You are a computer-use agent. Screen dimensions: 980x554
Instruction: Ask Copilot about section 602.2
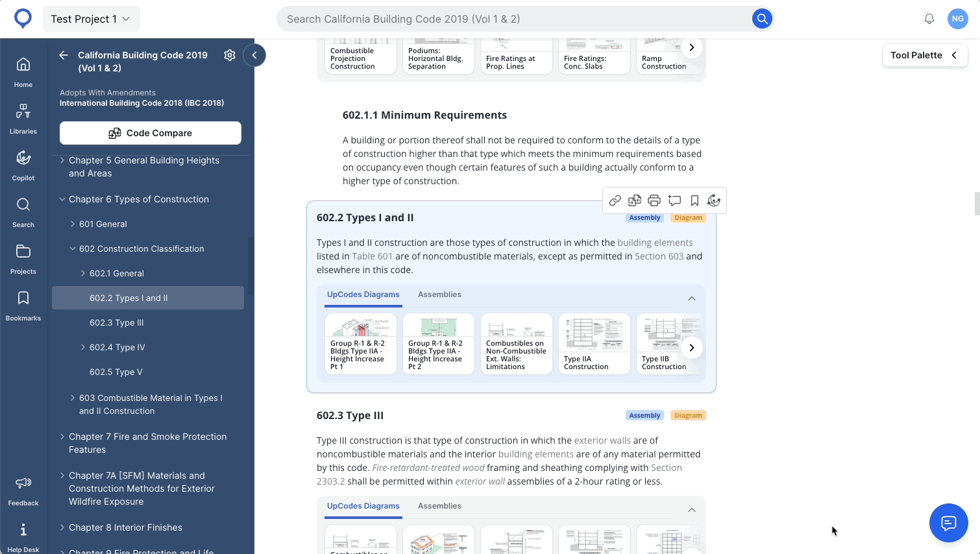click(x=714, y=200)
